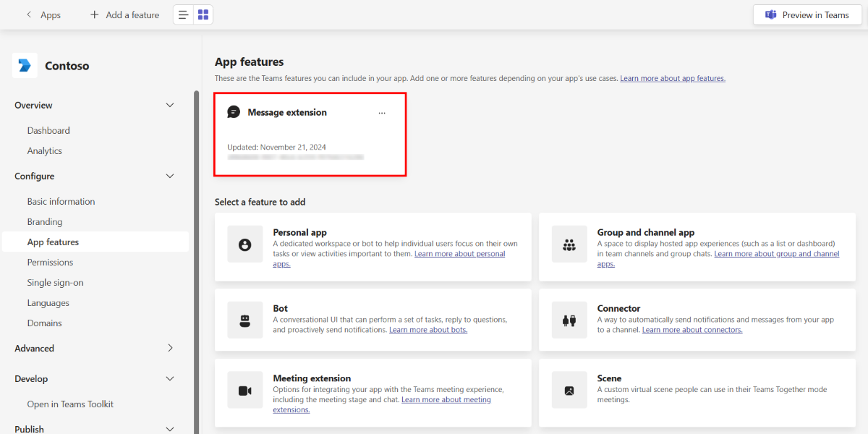Image resolution: width=868 pixels, height=434 pixels.
Task: Click the back chevron next to Apps
Action: 29,14
